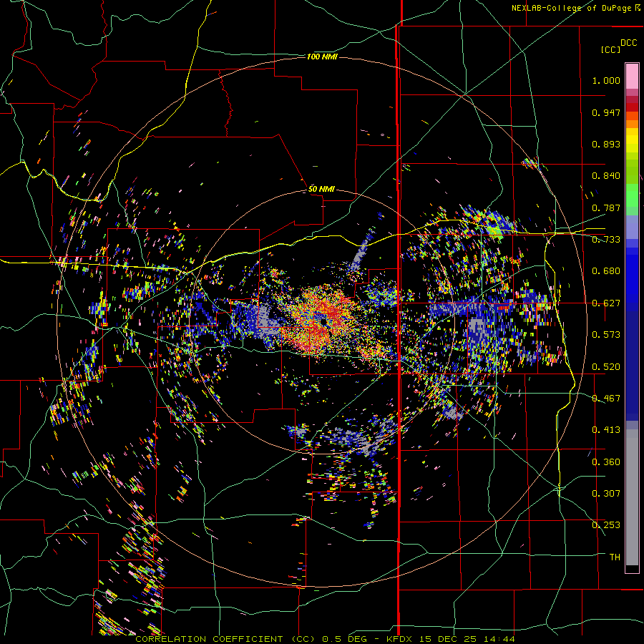Click the 0.840 value on the color scale
This screenshot has width=644, height=644.
tap(606, 176)
